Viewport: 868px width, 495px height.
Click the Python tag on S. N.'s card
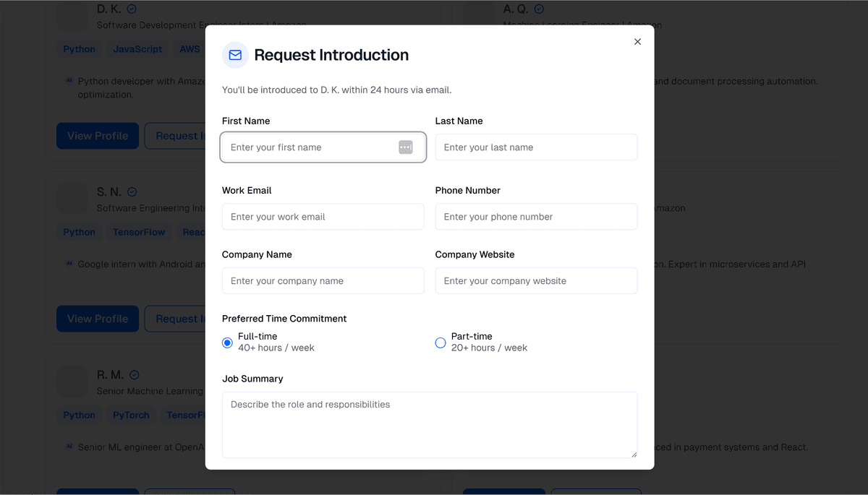coord(79,232)
